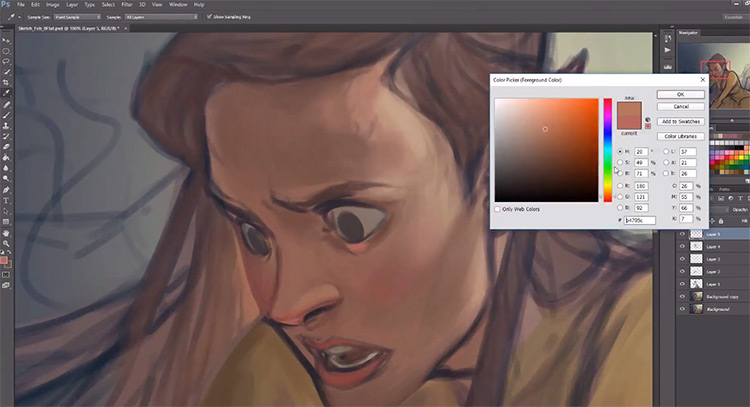Click the lock all padlock icon

click(x=721, y=221)
